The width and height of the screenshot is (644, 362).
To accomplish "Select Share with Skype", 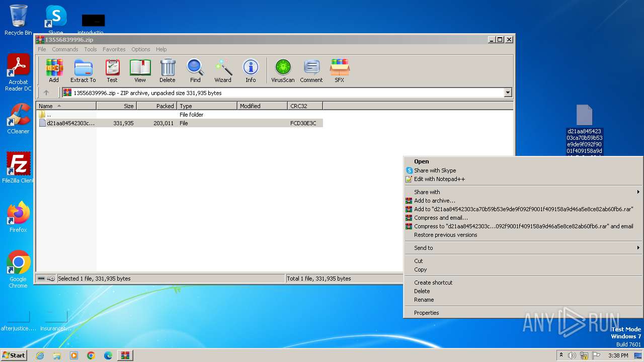I will coord(523,170).
